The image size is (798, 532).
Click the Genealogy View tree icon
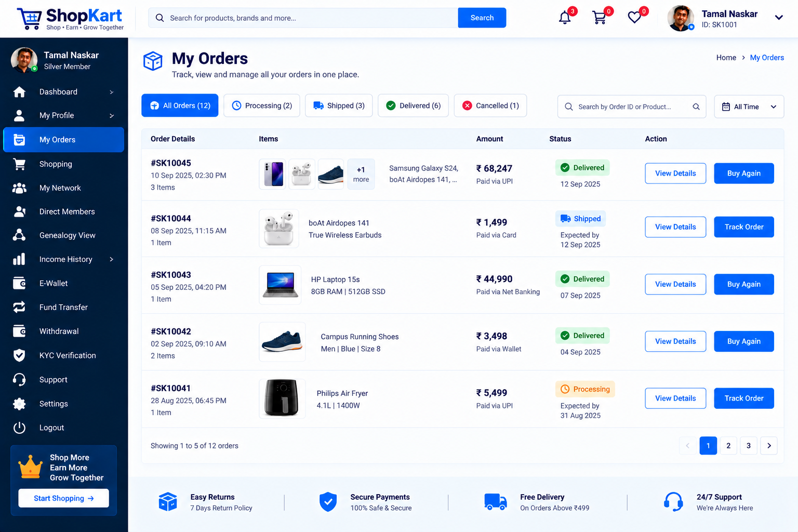19,235
